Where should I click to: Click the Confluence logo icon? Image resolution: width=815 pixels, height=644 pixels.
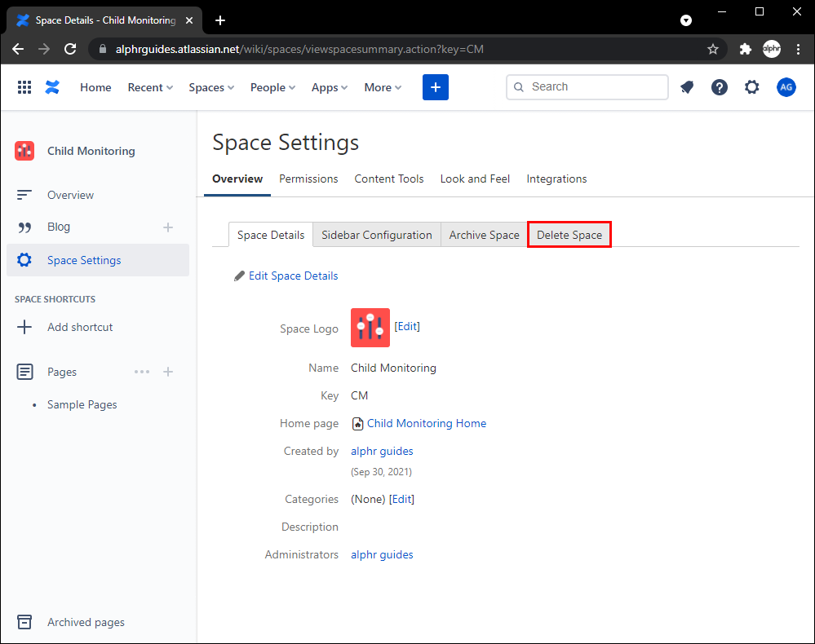pos(52,87)
